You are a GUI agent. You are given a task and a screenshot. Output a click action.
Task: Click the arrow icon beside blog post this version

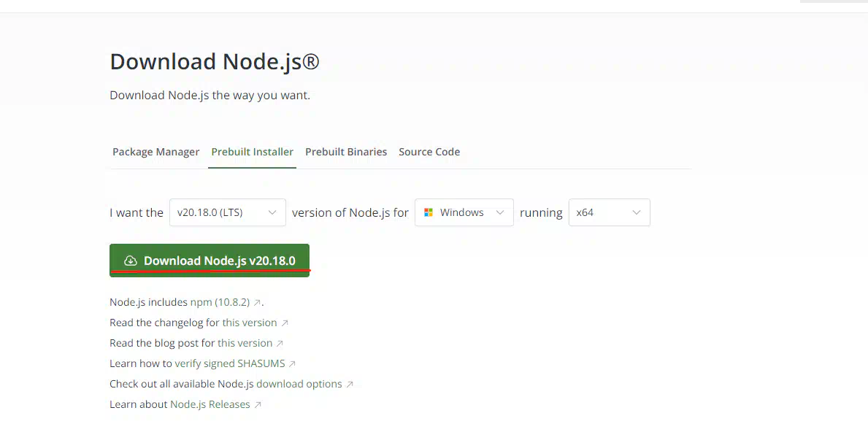point(280,344)
